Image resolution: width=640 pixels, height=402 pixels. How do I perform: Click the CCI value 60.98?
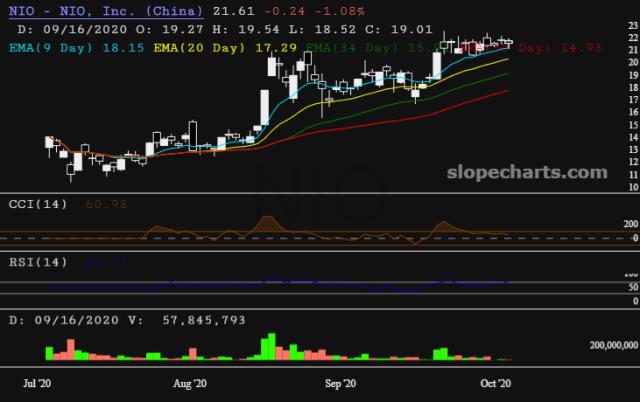tap(106, 204)
